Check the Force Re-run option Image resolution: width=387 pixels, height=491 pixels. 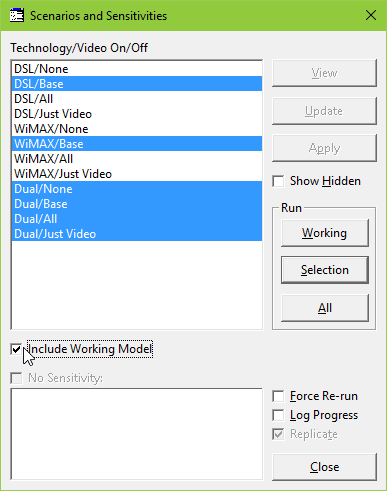(278, 396)
